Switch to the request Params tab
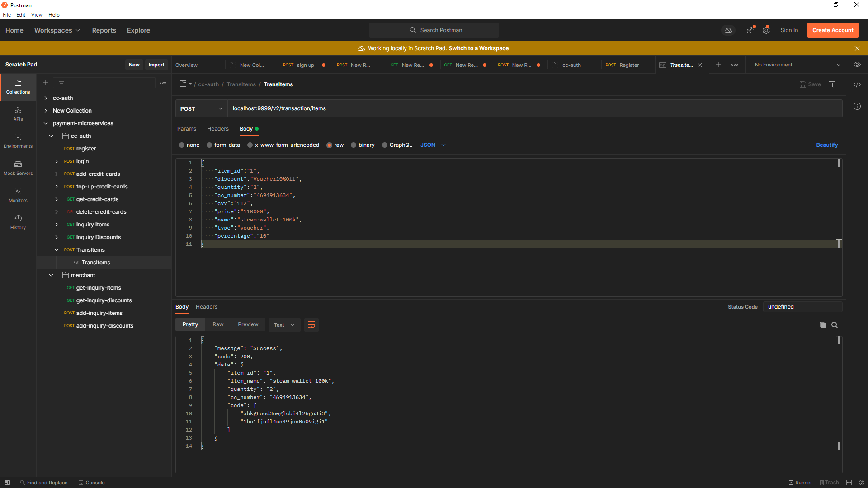This screenshot has width=868, height=488. 187,129
